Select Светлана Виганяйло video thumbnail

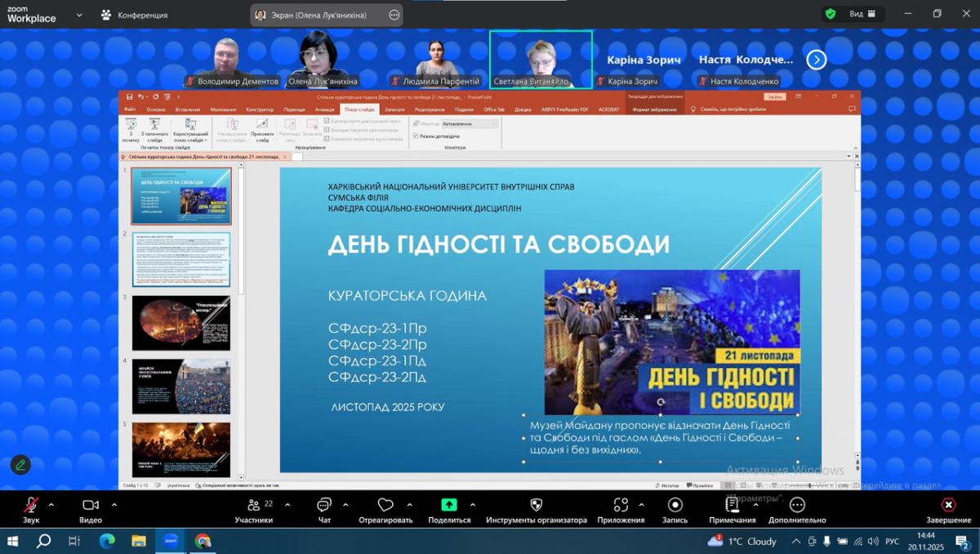[541, 59]
